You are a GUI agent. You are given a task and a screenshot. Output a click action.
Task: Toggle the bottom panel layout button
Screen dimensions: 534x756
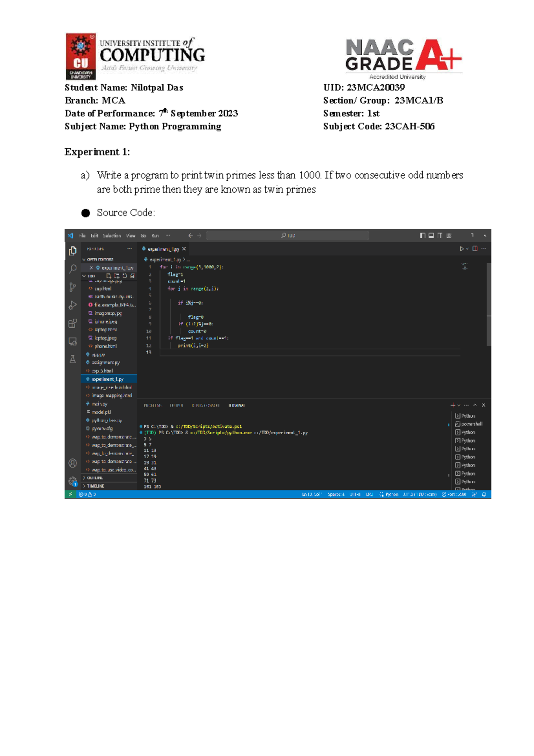(431, 236)
